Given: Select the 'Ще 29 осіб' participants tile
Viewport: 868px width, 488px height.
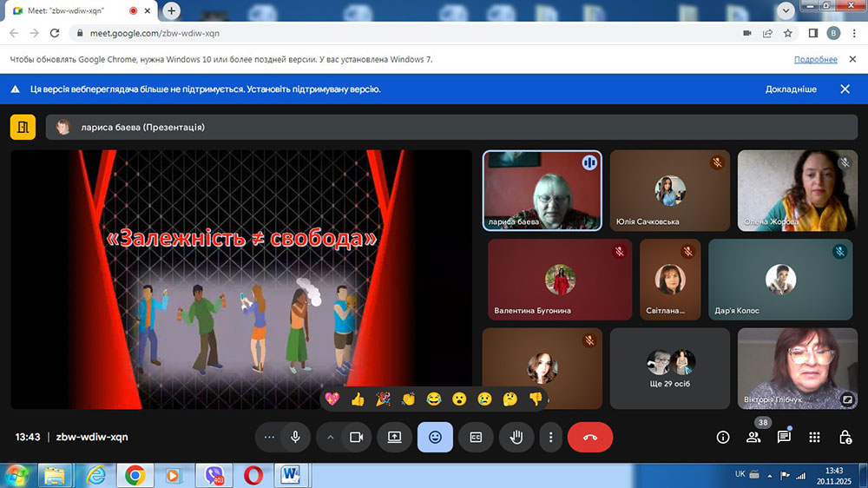Looking at the screenshot, I should tap(669, 368).
